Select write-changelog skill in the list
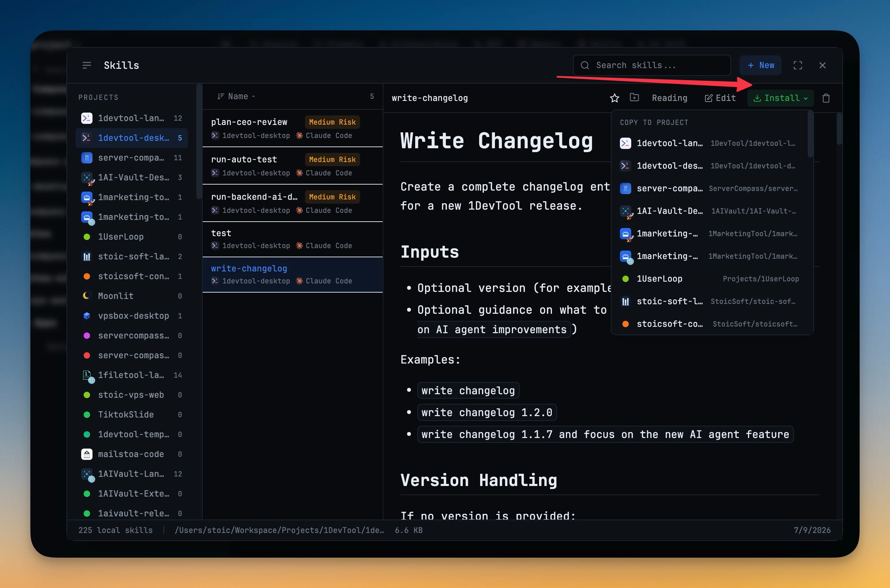This screenshot has width=890, height=588. point(293,275)
